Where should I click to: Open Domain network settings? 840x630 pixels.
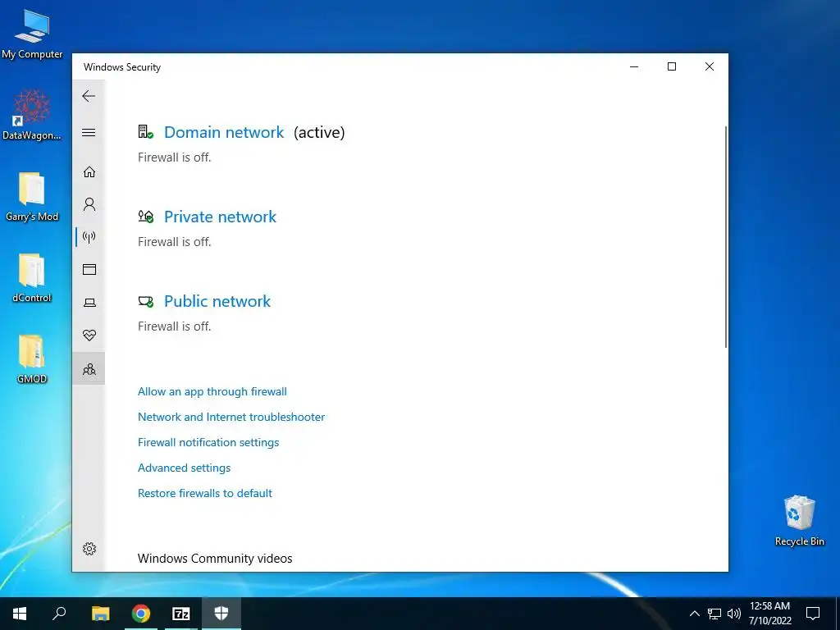(224, 132)
